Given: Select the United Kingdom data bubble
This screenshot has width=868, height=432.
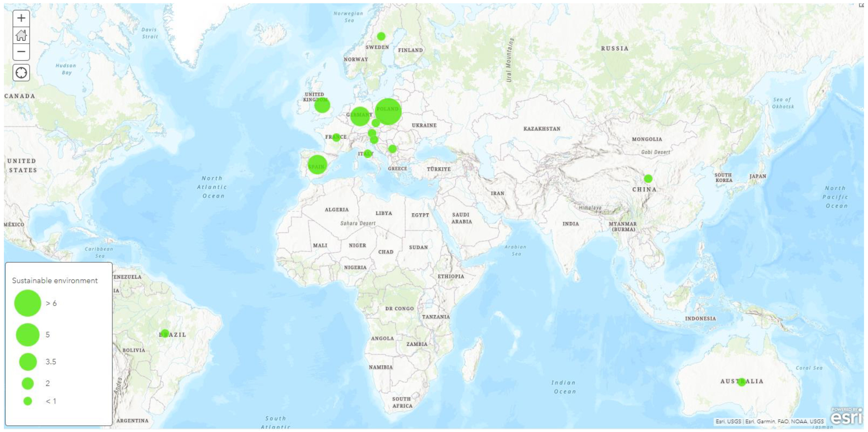Looking at the screenshot, I should pyautogui.click(x=322, y=105).
